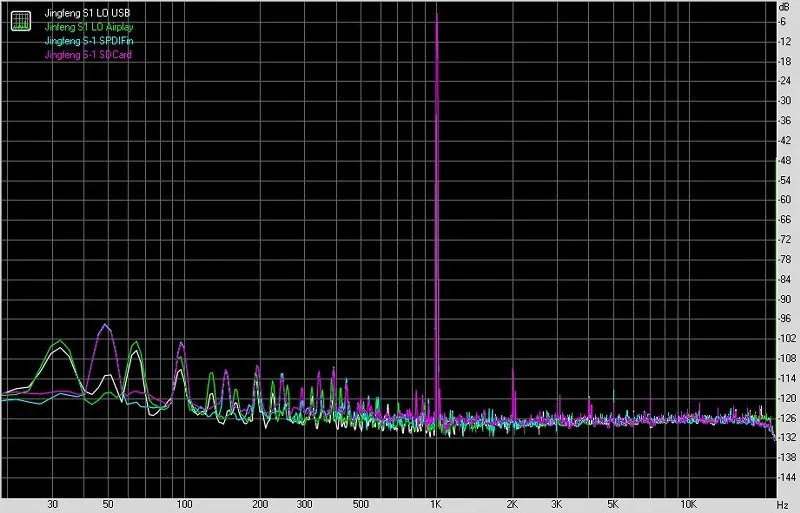800x513 pixels.
Task: Click the -12 dB axis label
Action: point(784,42)
